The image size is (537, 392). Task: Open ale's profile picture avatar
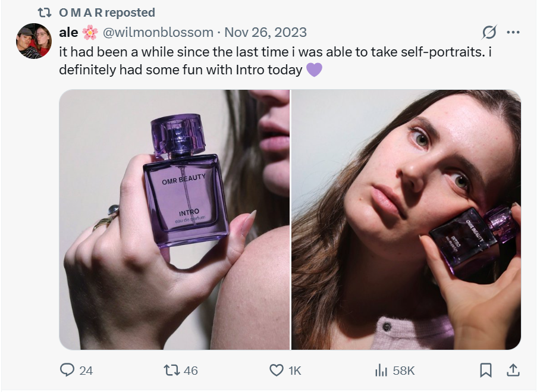pos(34,41)
